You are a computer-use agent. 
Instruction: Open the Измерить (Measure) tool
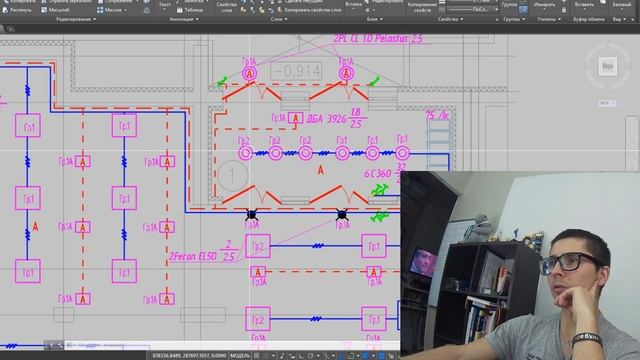pyautogui.click(x=544, y=5)
